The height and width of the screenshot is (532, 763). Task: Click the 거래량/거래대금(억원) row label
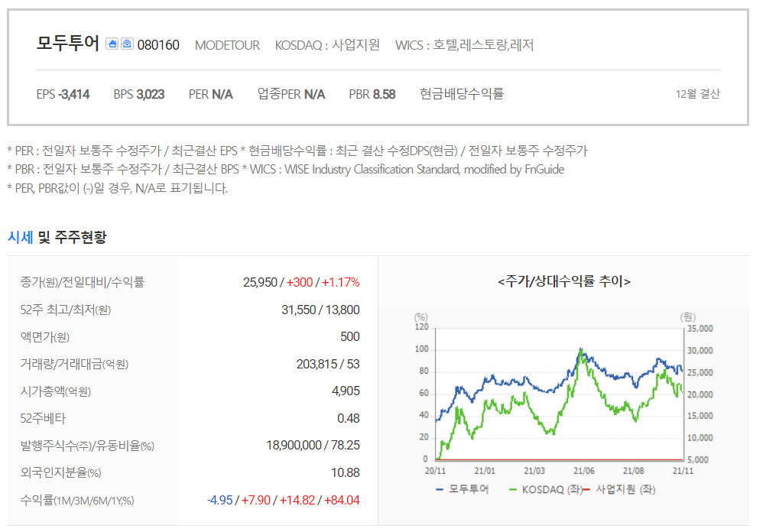74,365
